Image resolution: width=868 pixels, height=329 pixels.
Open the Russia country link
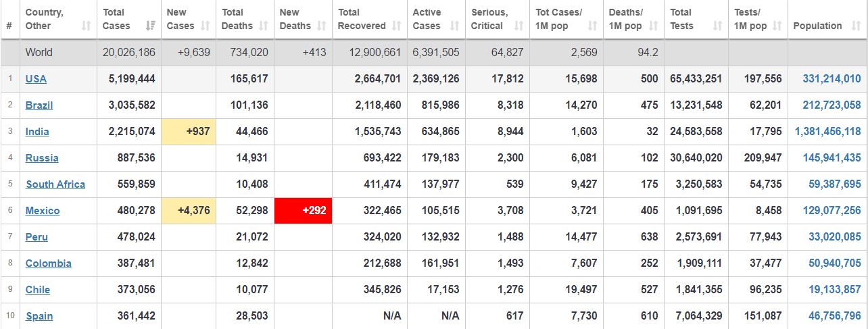(x=42, y=157)
